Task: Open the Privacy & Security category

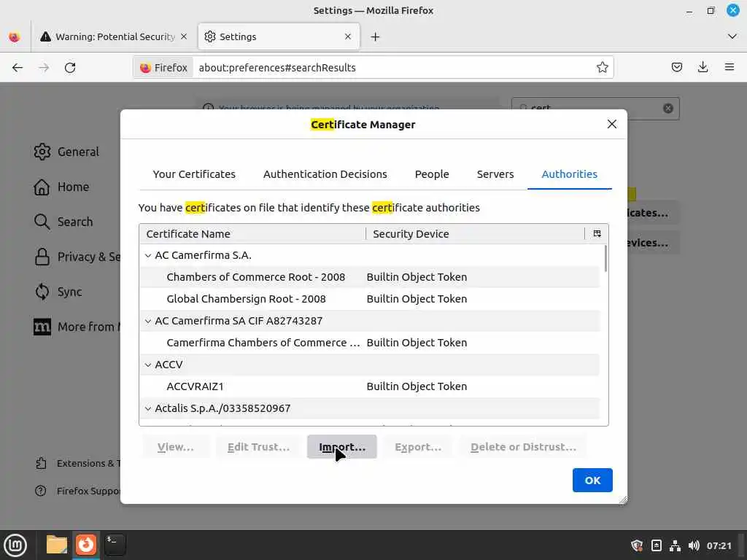Action: [x=77, y=257]
